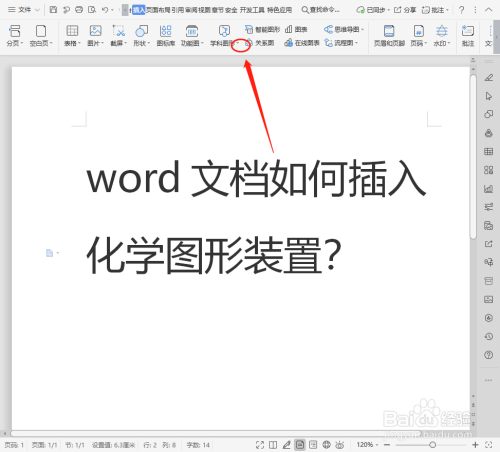This screenshot has height=452, width=500.
Task: Switch to outline view in status bar
Action: click(313, 445)
